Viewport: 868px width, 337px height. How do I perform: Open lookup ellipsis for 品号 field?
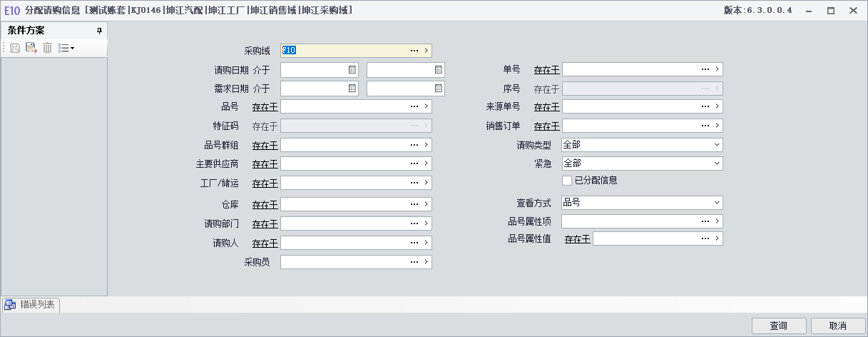pos(414,106)
